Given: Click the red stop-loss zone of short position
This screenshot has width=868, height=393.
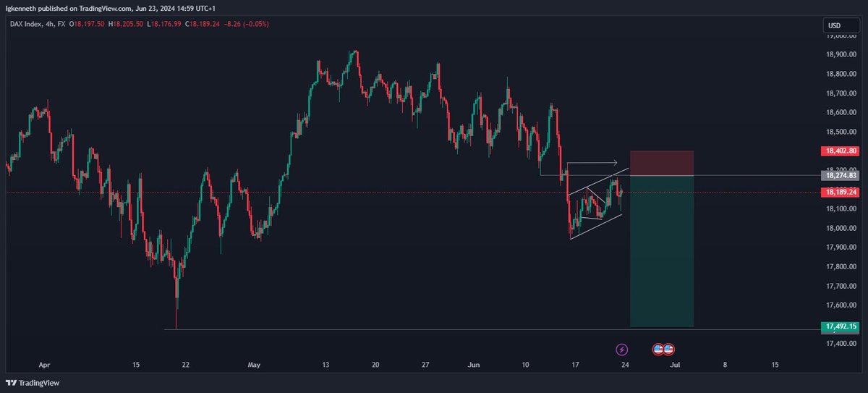Looking at the screenshot, I should pyautogui.click(x=662, y=163).
